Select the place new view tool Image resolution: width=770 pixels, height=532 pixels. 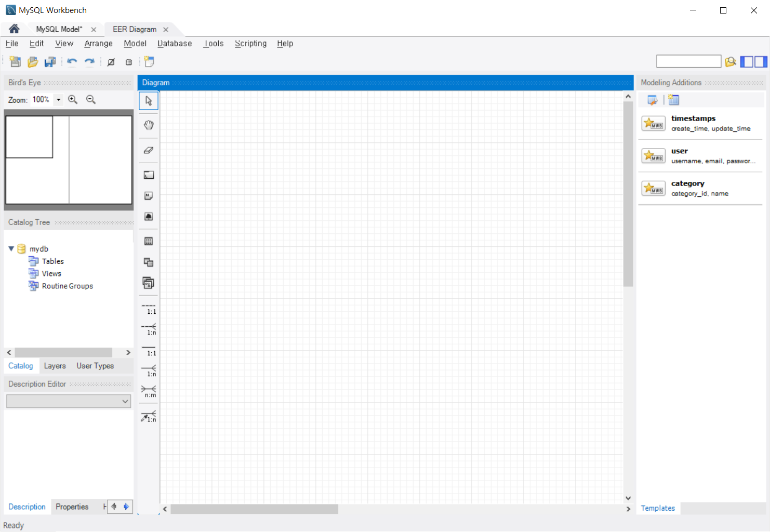pyautogui.click(x=149, y=262)
